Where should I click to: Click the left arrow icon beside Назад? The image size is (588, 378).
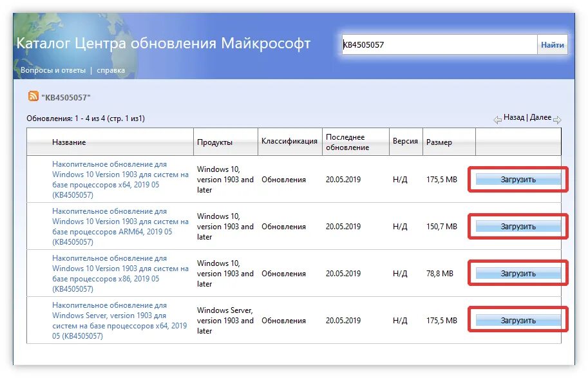(x=498, y=120)
